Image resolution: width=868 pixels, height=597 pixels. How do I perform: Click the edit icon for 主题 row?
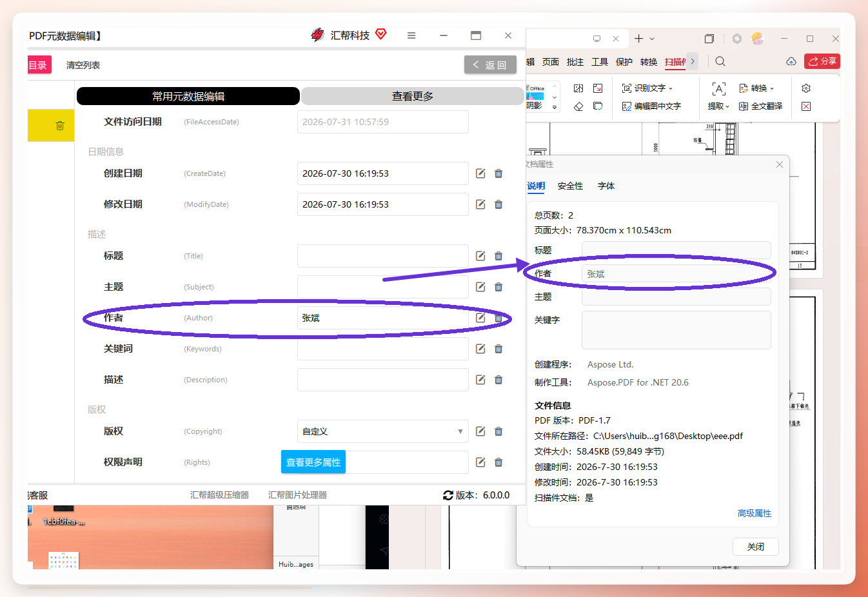480,287
